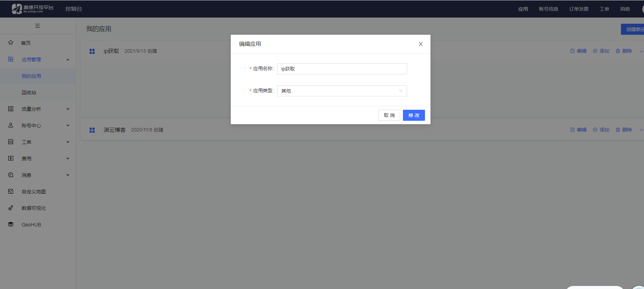Click the 取消 button in dialog

coord(389,115)
